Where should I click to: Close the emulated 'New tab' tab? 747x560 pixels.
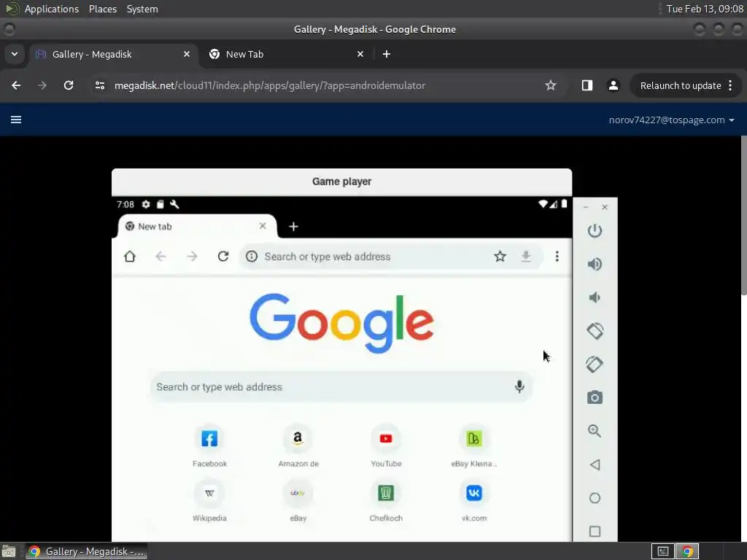tap(263, 226)
